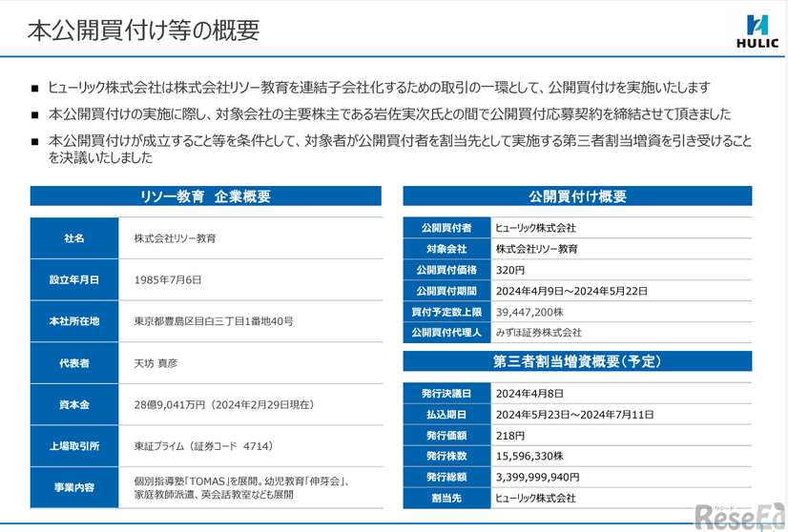788x532 pixels.
Task: Click the 公開買付期間 label cell
Action: pos(446,292)
